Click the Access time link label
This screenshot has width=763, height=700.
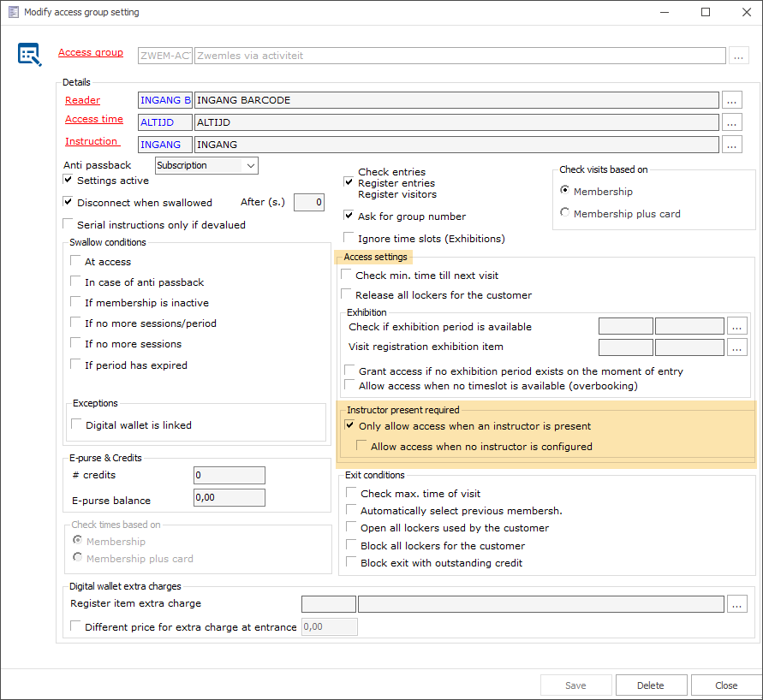[94, 119]
